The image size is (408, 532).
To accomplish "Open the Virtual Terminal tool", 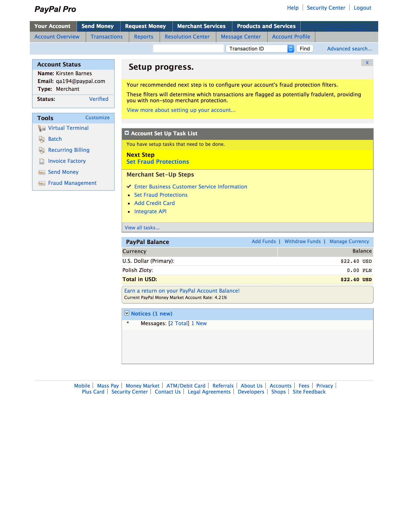I will coord(69,128).
